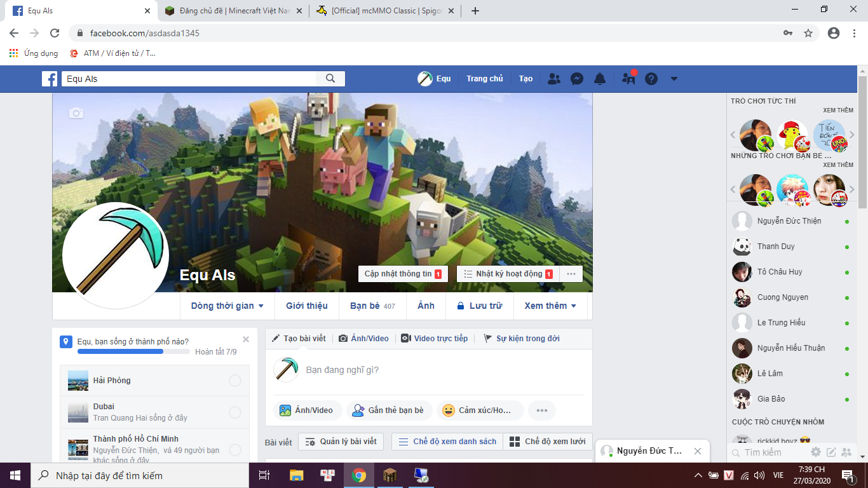Show next games in Những trò chơi bạn bè
This screenshot has height=488, width=868.
point(853,189)
